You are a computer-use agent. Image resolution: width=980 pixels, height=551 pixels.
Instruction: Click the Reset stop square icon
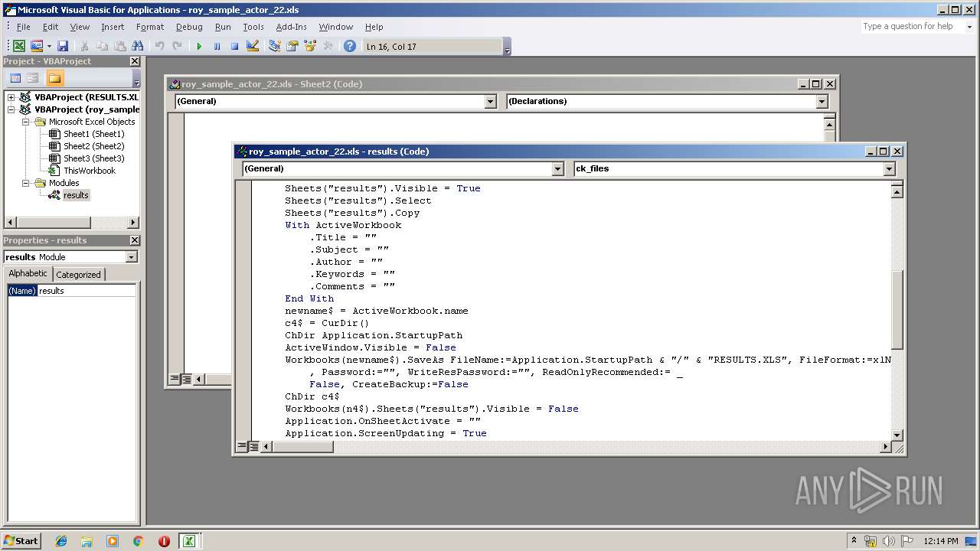[234, 46]
